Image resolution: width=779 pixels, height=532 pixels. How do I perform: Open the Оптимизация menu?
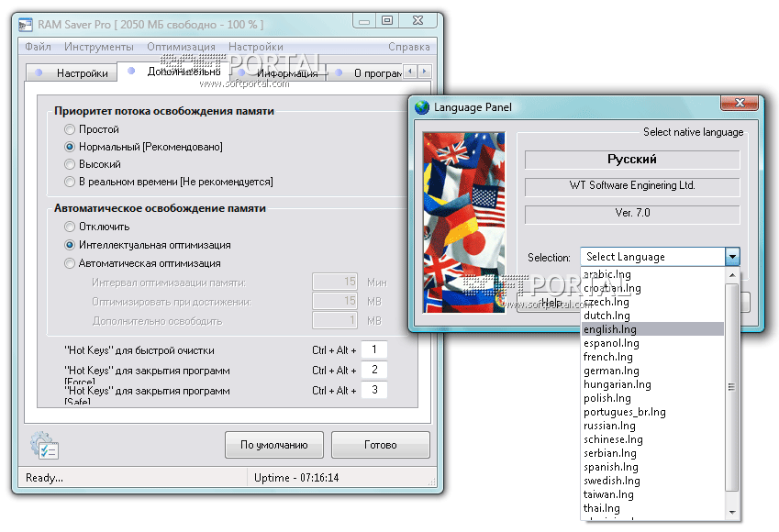[181, 47]
